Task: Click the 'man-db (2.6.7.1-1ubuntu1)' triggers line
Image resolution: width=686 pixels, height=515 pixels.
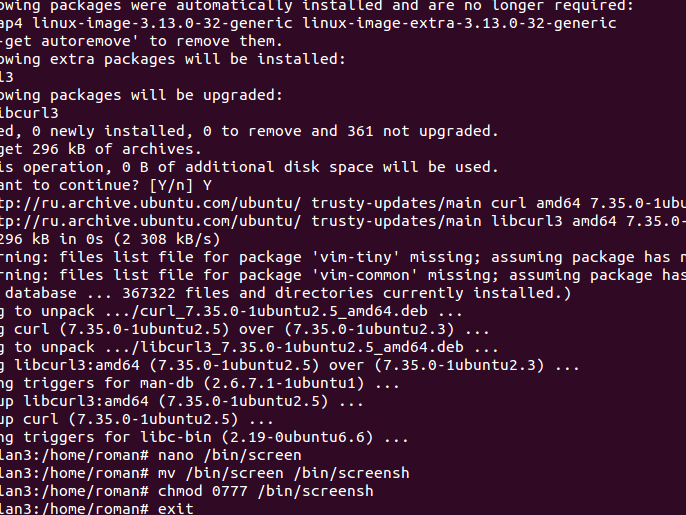Action: pos(200,383)
